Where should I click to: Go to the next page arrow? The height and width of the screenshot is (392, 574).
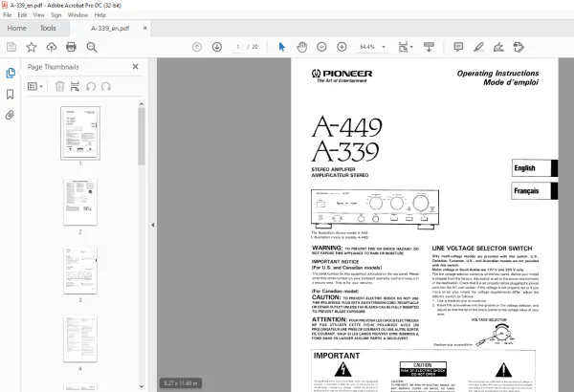pos(217,47)
